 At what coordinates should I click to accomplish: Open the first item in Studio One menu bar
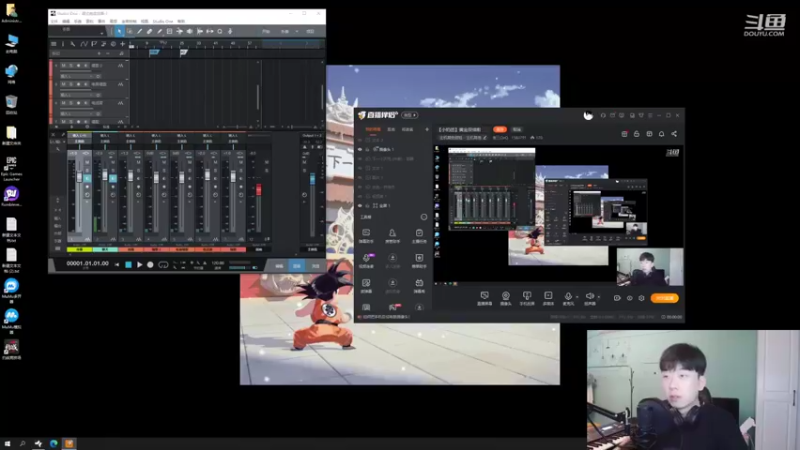pyautogui.click(x=54, y=21)
